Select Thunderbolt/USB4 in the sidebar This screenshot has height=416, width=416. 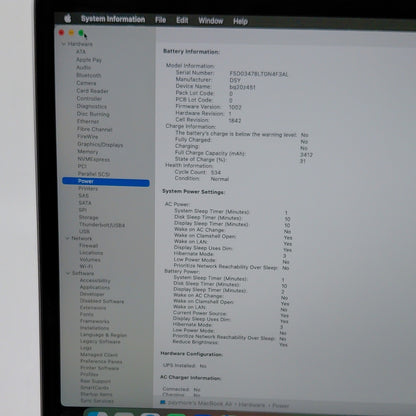click(102, 225)
